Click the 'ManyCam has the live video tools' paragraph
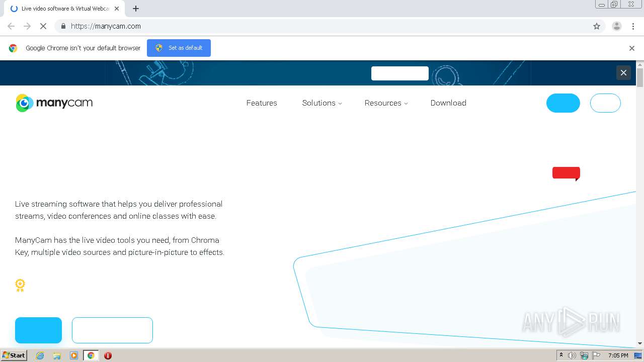The width and height of the screenshot is (644, 362). (120, 246)
